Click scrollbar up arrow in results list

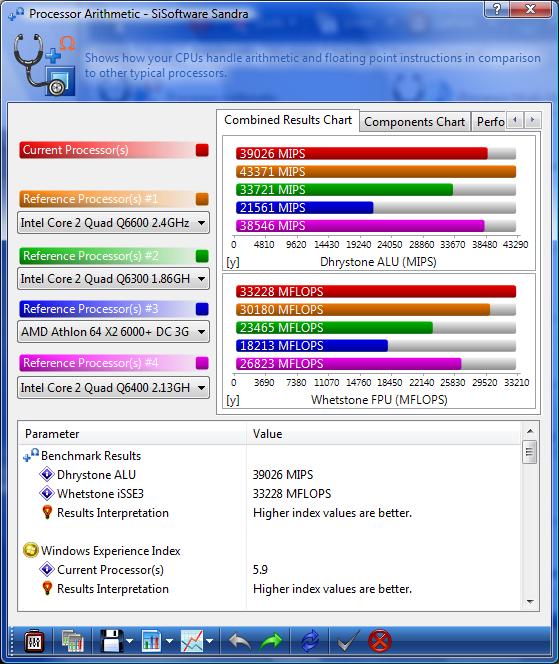[x=530, y=431]
